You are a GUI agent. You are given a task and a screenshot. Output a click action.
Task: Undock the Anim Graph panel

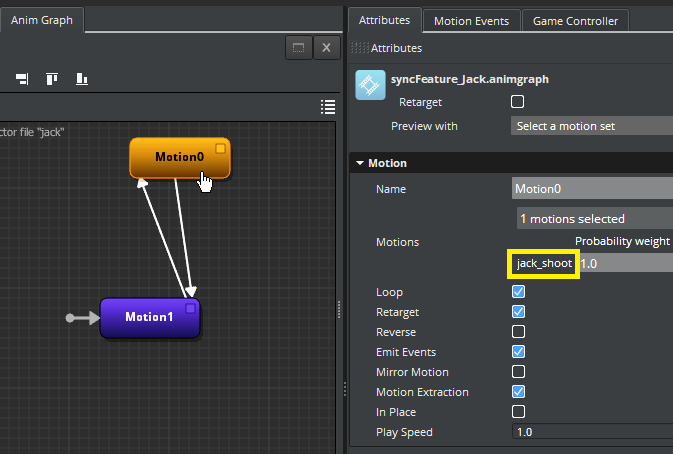(296, 48)
